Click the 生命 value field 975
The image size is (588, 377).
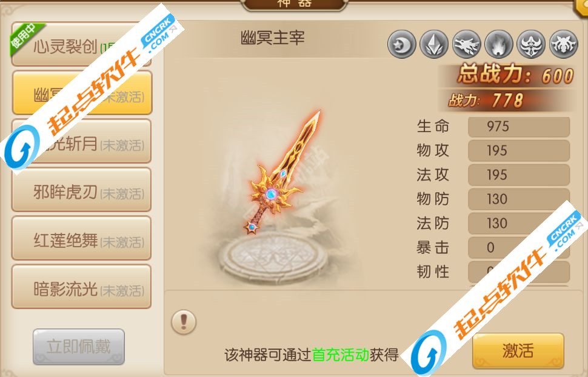[x=519, y=127]
